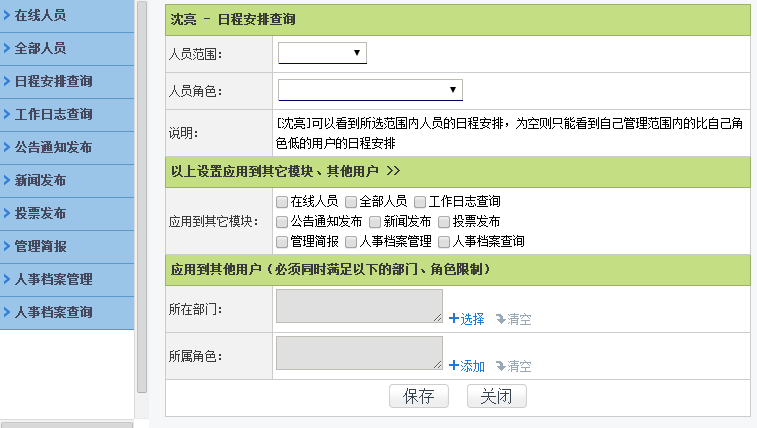Click the chevron icon beside 在线人员
Viewport: 757px width, 428px height.
[x=7, y=15]
